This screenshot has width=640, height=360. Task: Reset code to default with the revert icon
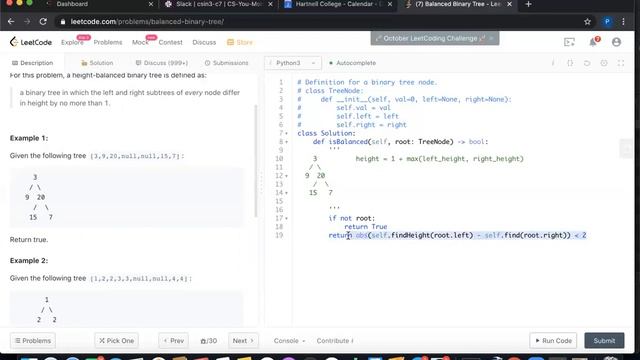coord(587,63)
